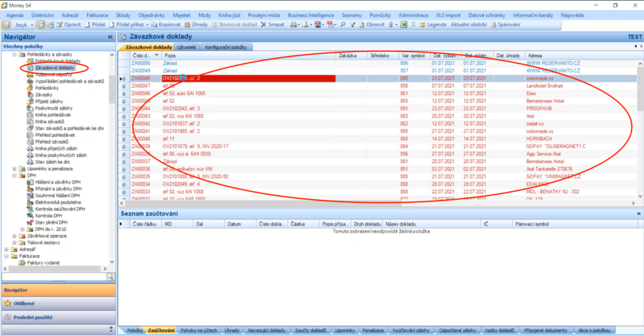This screenshot has width=644, height=335.
Task: Expand the DPH do r. 2010 node
Action: [23, 229]
